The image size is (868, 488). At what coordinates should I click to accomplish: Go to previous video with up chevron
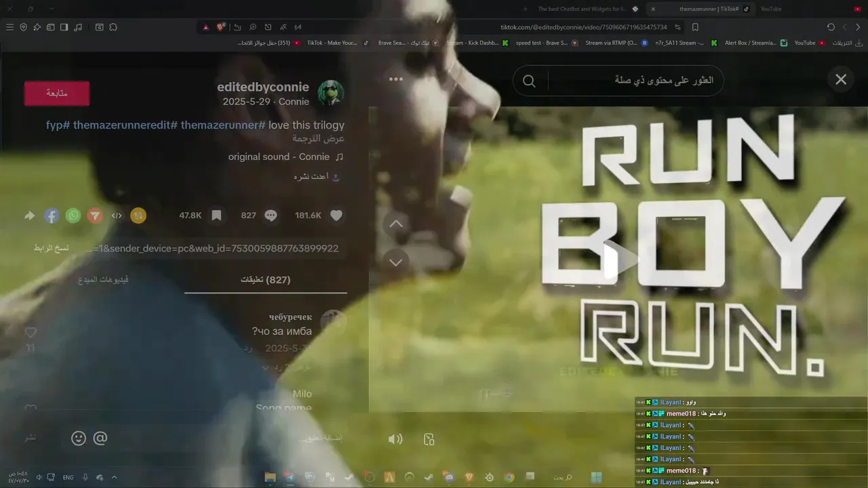(396, 224)
